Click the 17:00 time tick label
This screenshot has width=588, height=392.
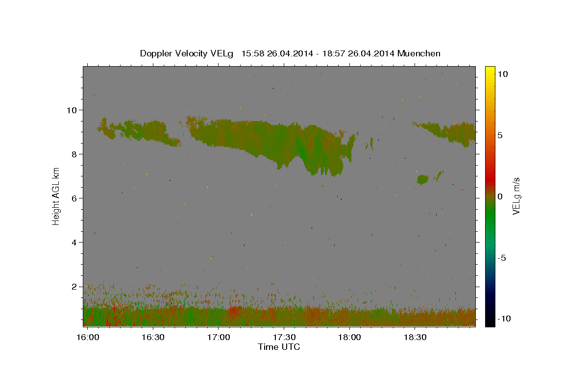point(219,338)
